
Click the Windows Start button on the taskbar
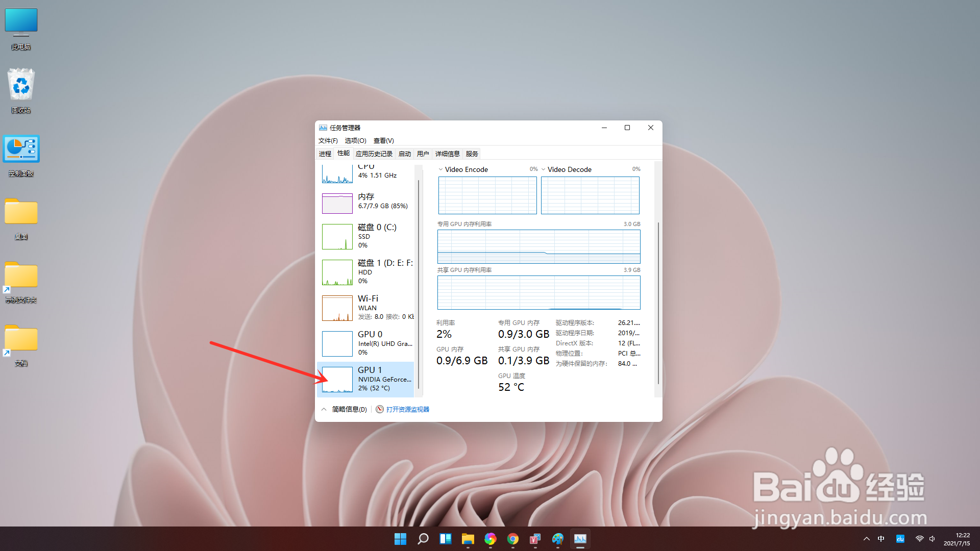(x=401, y=539)
